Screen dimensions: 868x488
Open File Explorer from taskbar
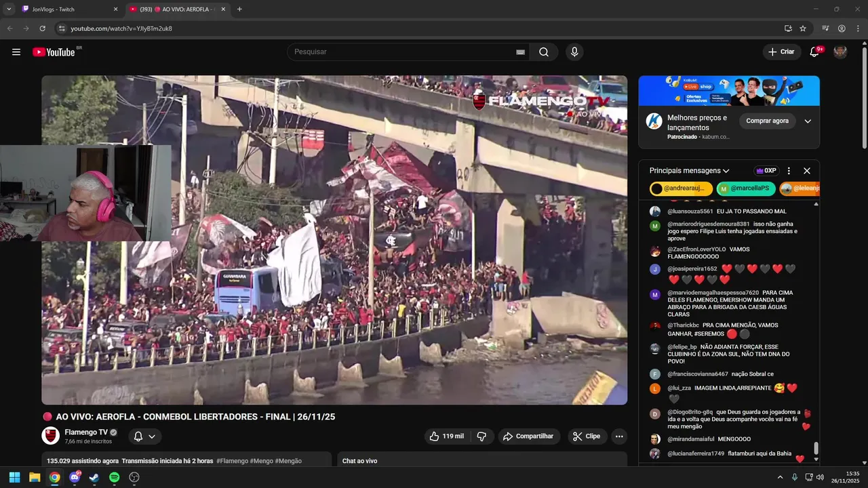[35, 477]
